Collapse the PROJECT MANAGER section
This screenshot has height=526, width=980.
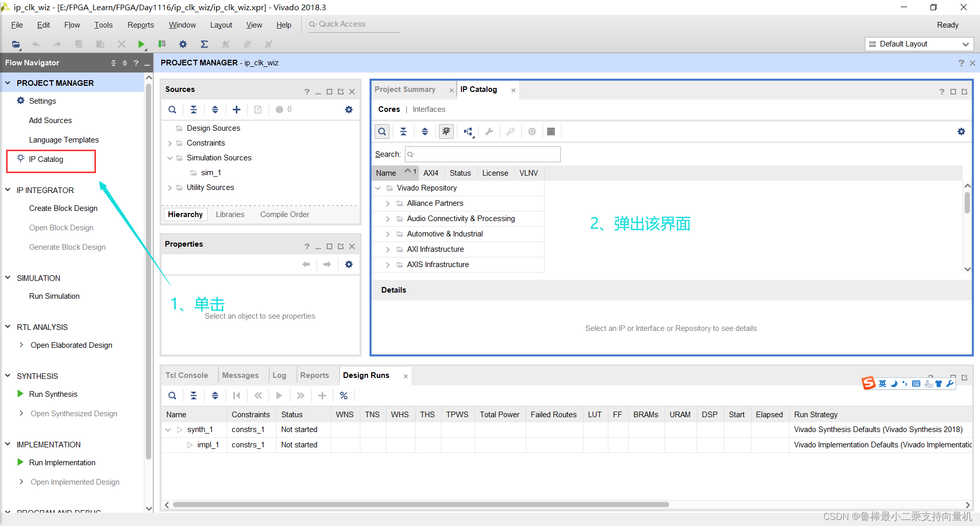[x=8, y=83]
